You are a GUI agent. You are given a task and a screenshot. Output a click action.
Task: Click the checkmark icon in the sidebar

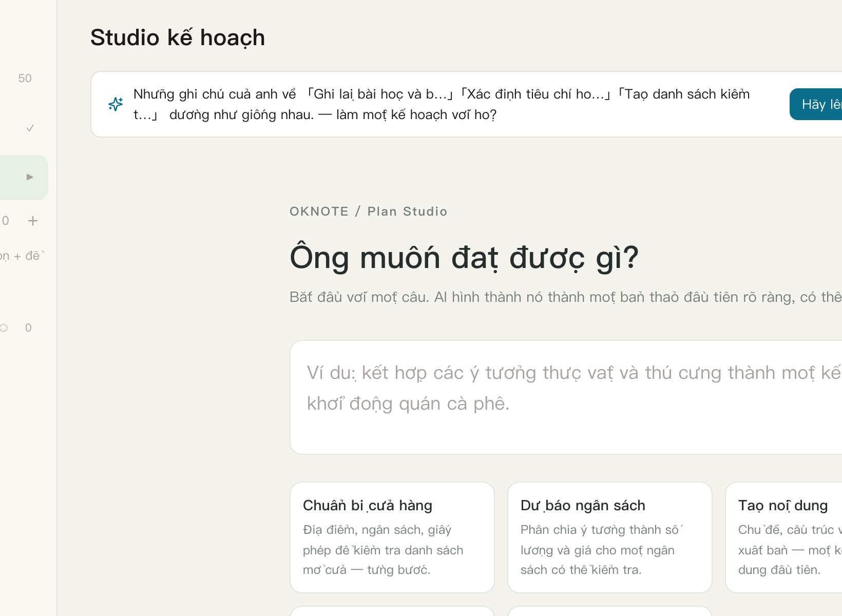(30, 128)
